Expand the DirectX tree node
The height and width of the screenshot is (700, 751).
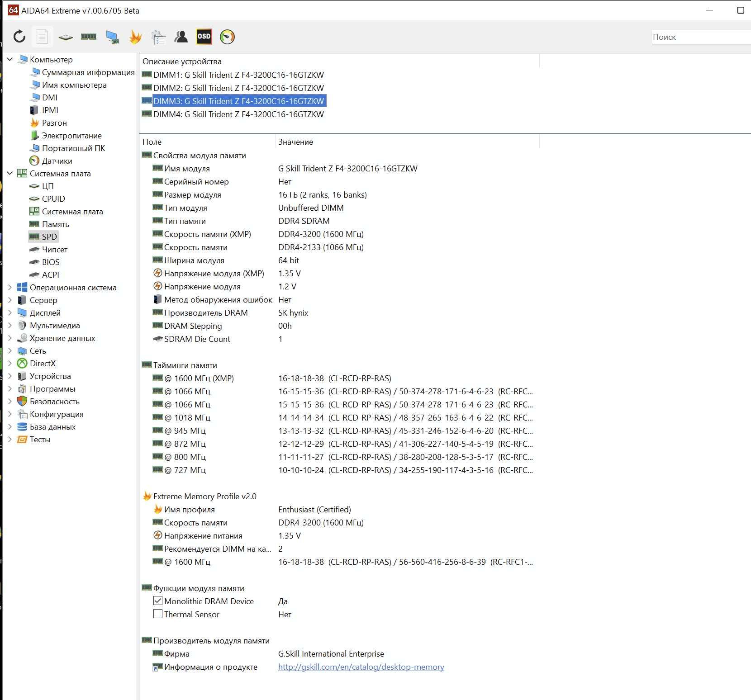(x=10, y=363)
